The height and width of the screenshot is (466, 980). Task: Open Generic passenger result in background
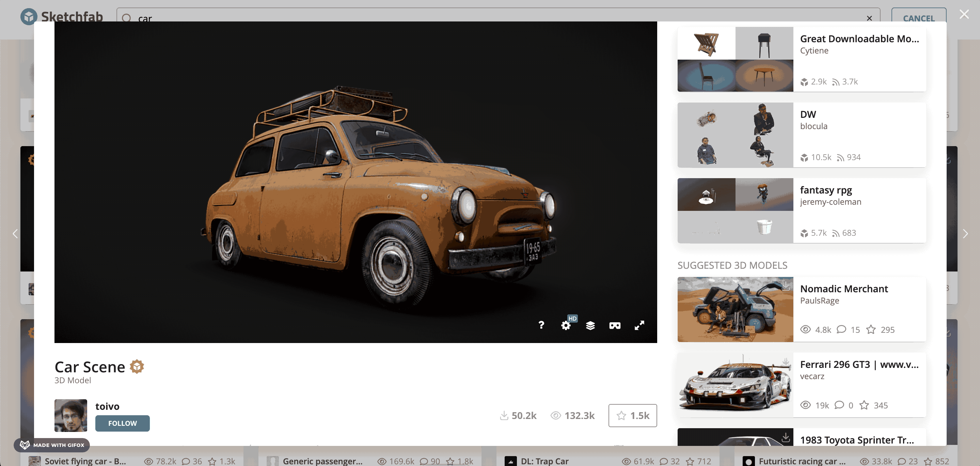pos(322,461)
